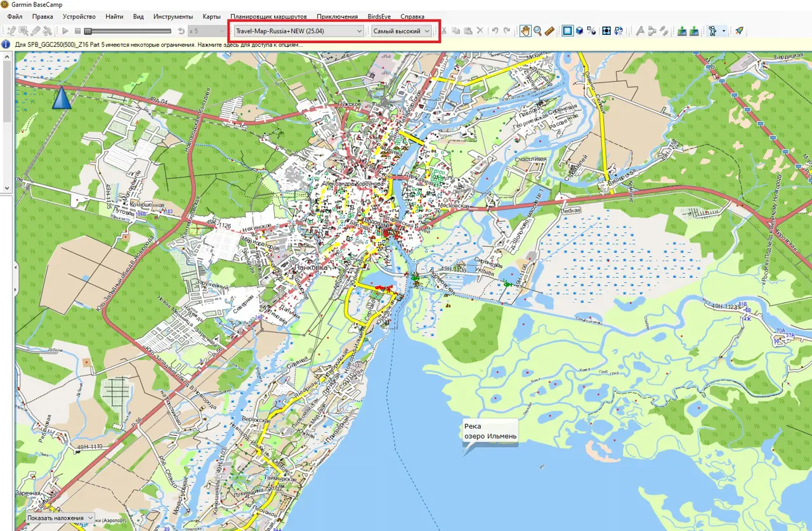Click the split-circle icon after the 3D cube
The height and width of the screenshot is (531, 812).
(591, 30)
